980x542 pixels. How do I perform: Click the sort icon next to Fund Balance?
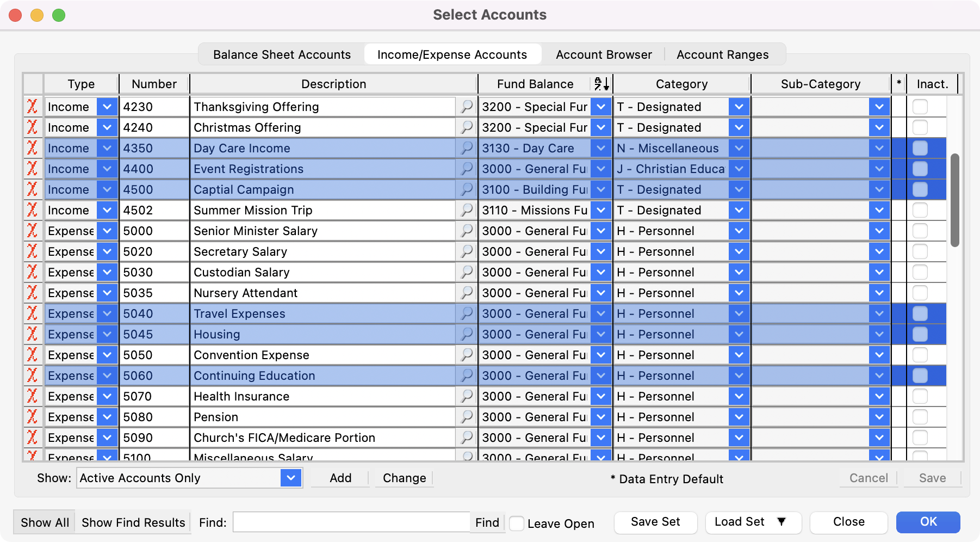[601, 84]
